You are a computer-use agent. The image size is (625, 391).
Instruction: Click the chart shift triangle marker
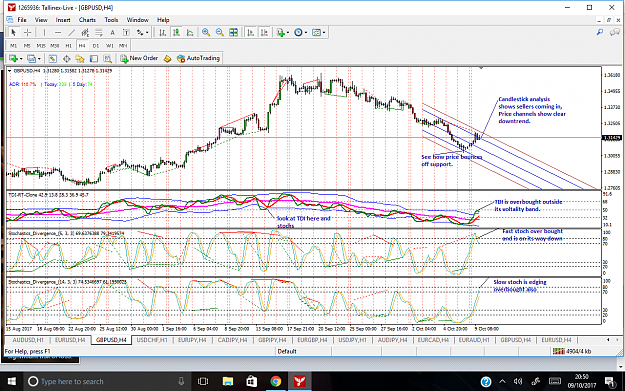click(481, 68)
